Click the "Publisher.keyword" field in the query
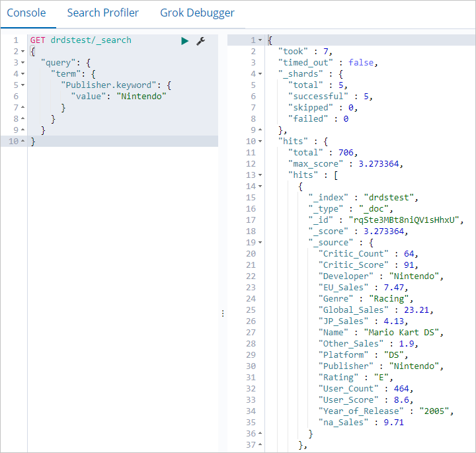Screen dimensions: 476x453 [x=108, y=85]
